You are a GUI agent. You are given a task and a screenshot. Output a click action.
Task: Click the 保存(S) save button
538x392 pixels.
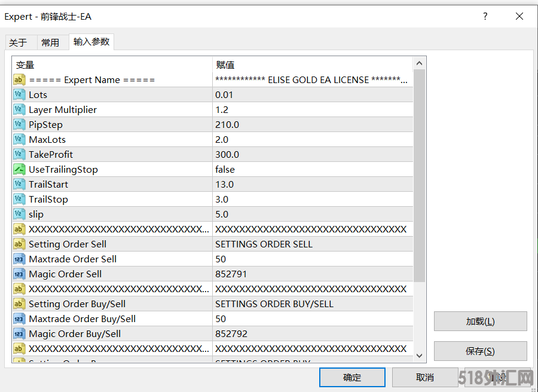pos(480,351)
